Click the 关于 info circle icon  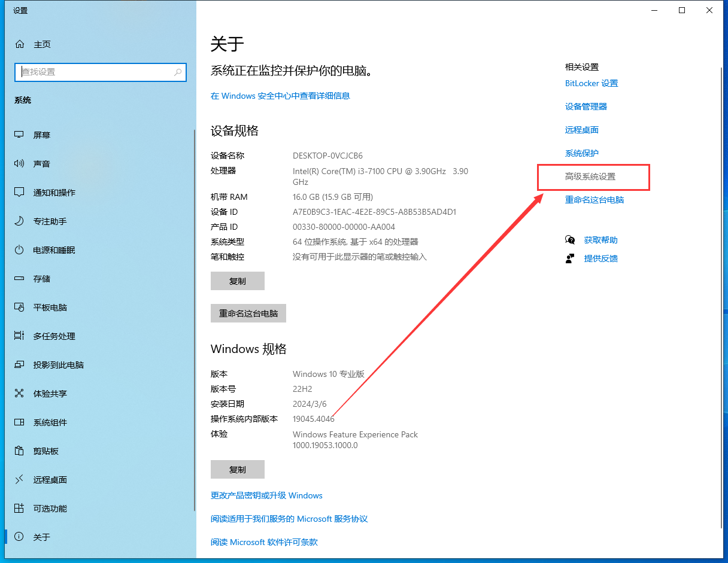click(x=19, y=537)
